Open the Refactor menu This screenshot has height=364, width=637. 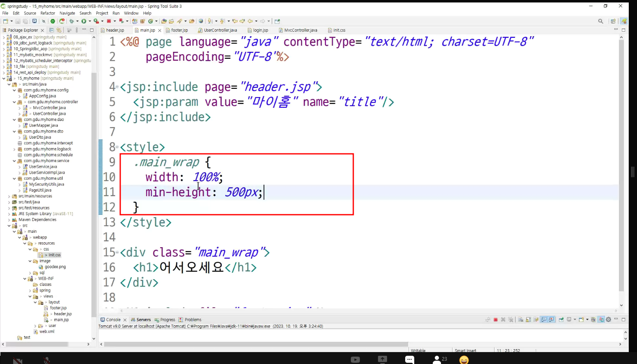click(x=48, y=13)
